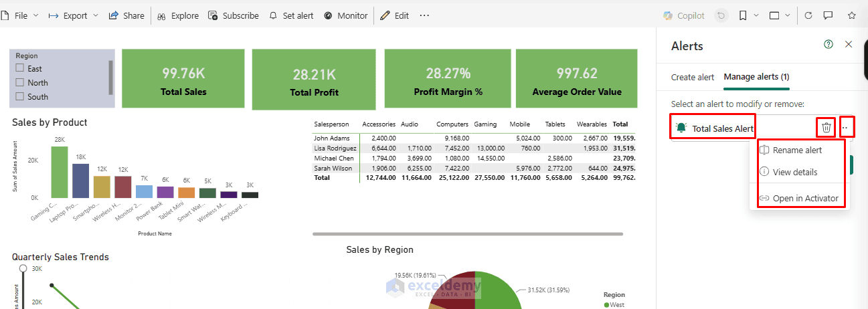Click the alert more options ellipsis
Viewport: 868px width, 309px height.
pos(846,128)
